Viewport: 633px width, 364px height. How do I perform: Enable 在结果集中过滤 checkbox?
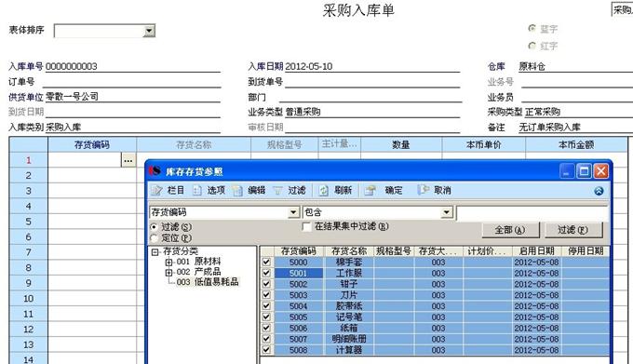pyautogui.click(x=306, y=227)
